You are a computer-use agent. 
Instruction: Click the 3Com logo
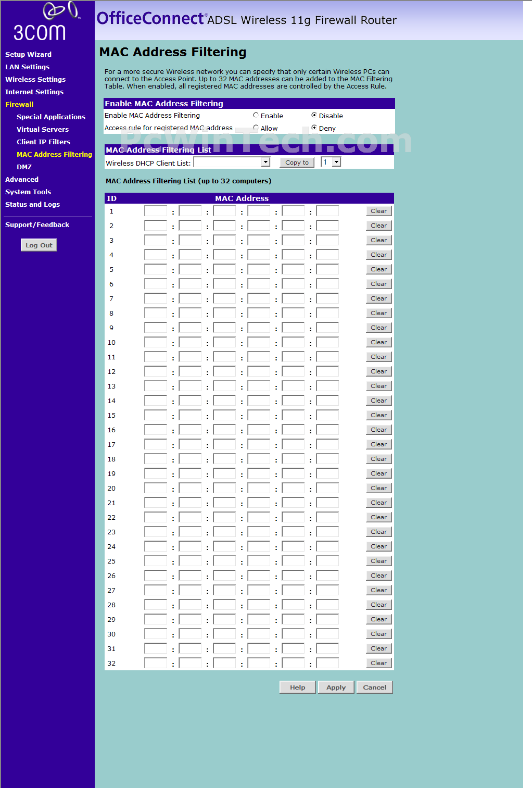pyautogui.click(x=47, y=22)
